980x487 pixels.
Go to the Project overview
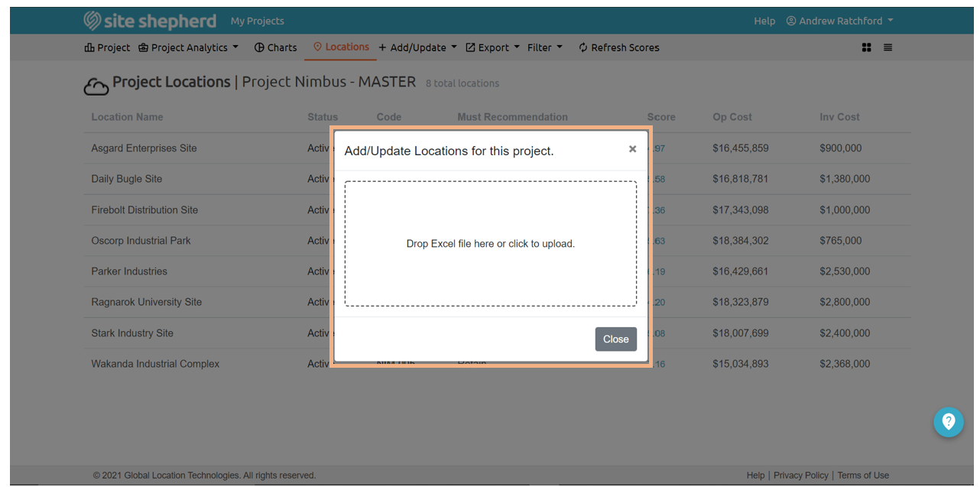tap(107, 47)
